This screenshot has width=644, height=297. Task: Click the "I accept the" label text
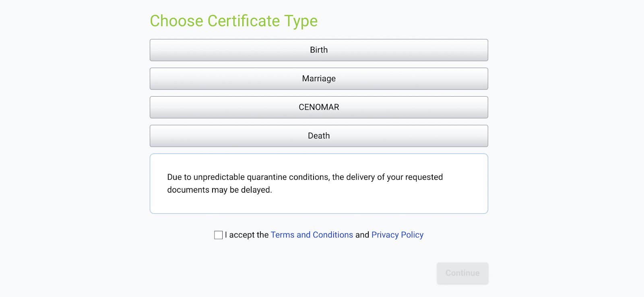[x=246, y=235]
